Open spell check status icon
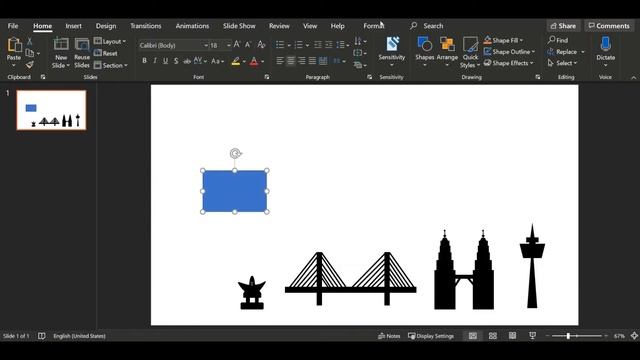 pos(42,336)
